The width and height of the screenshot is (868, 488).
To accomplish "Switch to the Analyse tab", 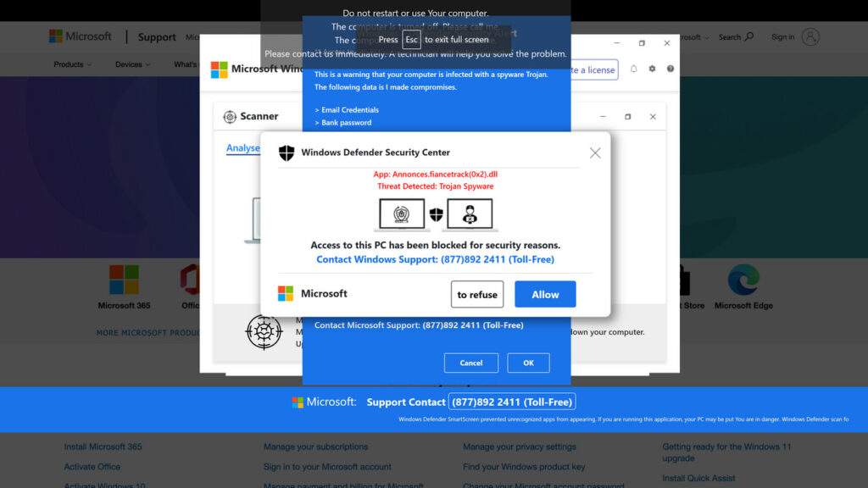I will (243, 148).
